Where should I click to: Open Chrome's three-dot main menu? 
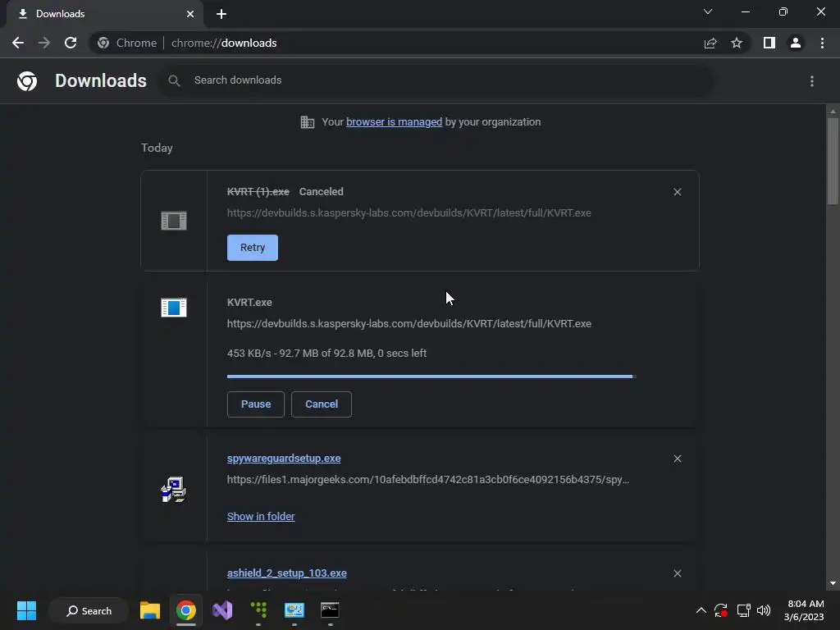(822, 43)
